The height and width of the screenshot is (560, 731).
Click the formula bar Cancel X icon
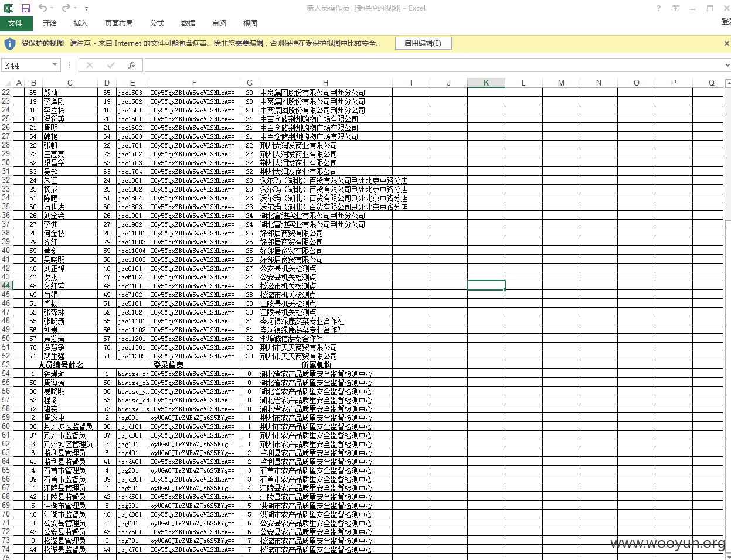[90, 65]
